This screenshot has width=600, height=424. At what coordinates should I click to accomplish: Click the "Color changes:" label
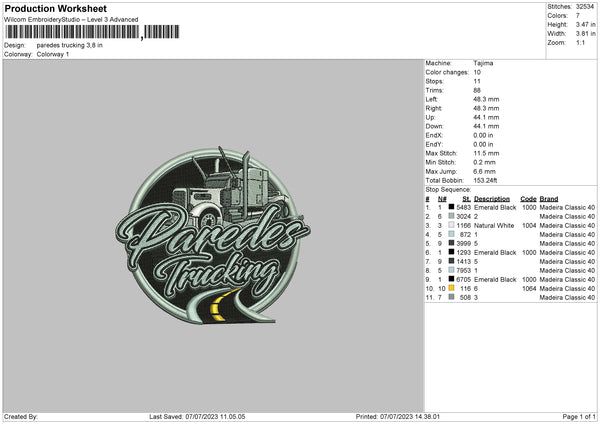(447, 72)
